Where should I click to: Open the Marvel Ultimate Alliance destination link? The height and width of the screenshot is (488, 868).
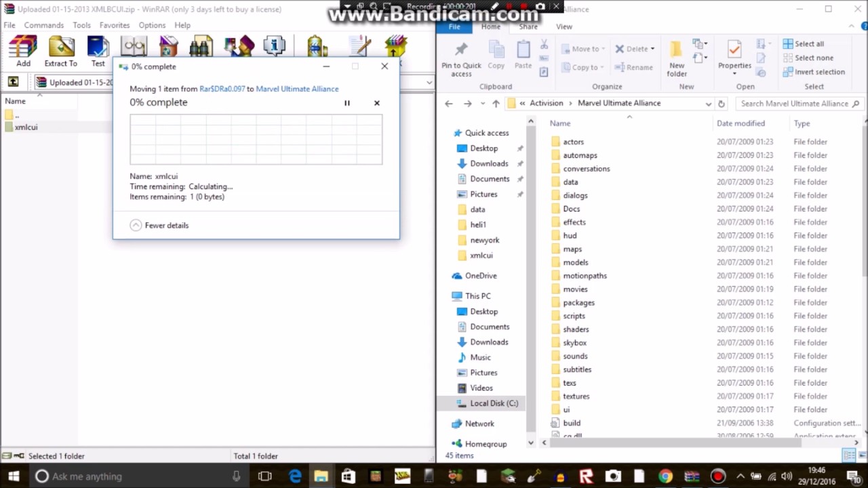coord(297,89)
